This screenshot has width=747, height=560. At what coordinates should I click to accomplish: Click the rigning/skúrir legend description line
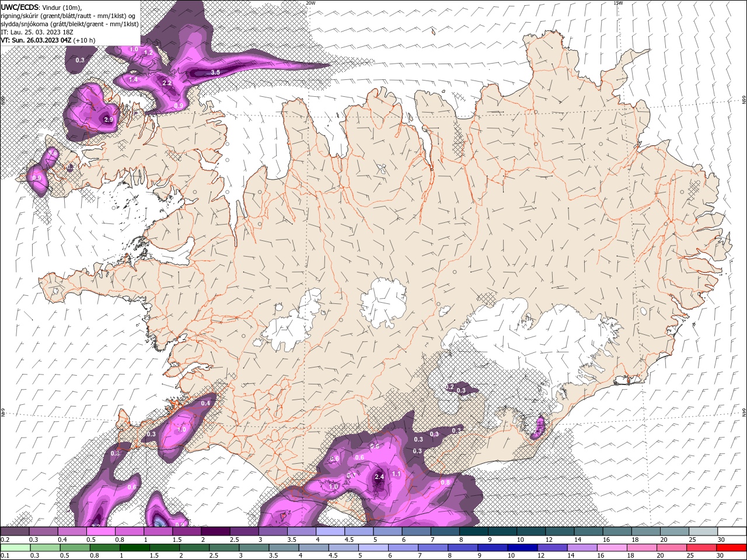[68, 16]
